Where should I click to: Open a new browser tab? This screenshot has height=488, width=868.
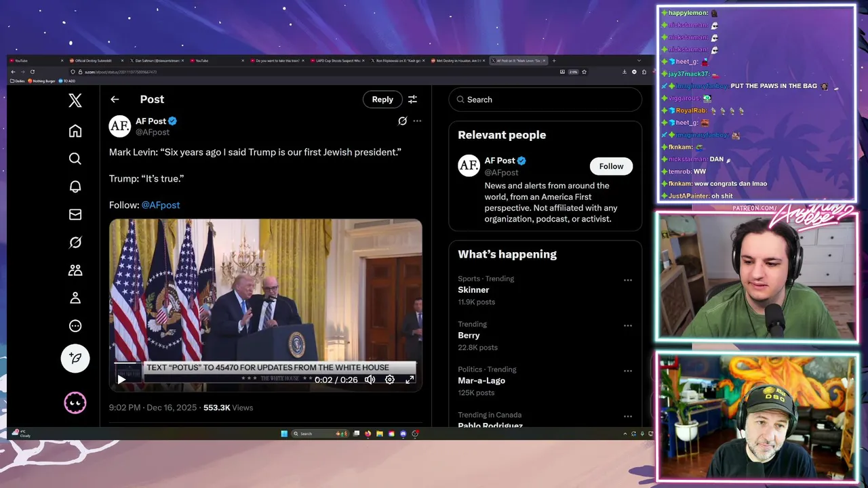[x=554, y=60]
